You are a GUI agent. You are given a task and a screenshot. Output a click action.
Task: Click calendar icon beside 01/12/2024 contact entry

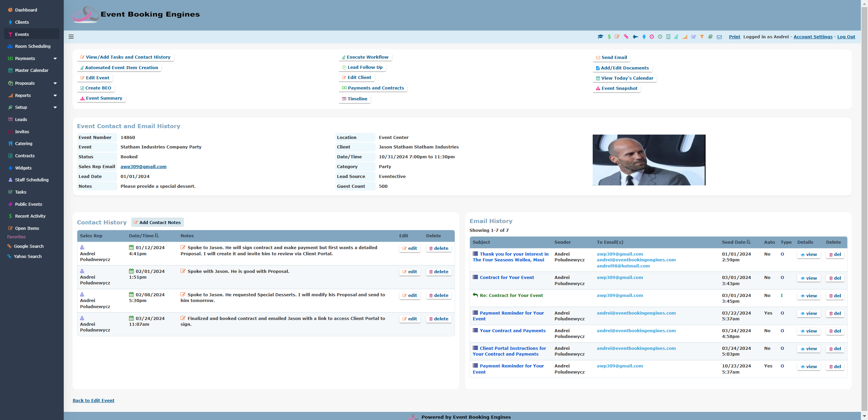(x=131, y=247)
